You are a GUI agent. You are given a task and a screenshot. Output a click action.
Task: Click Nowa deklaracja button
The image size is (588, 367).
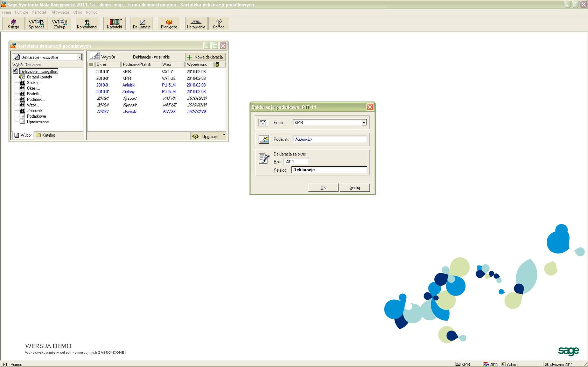point(205,57)
